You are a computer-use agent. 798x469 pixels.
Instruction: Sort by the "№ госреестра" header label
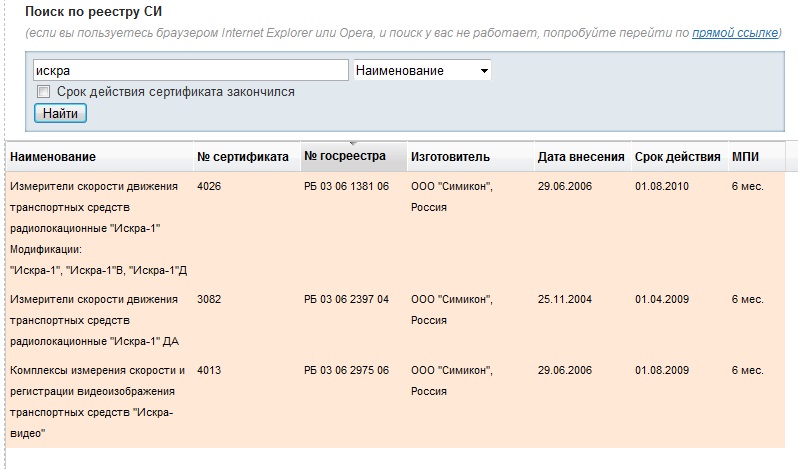coord(345,157)
